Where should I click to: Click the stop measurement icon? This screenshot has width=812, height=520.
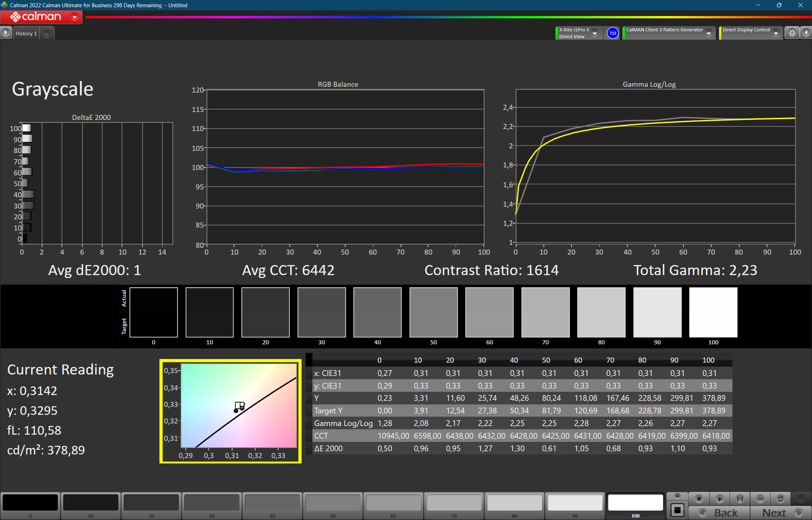pyautogui.click(x=699, y=499)
